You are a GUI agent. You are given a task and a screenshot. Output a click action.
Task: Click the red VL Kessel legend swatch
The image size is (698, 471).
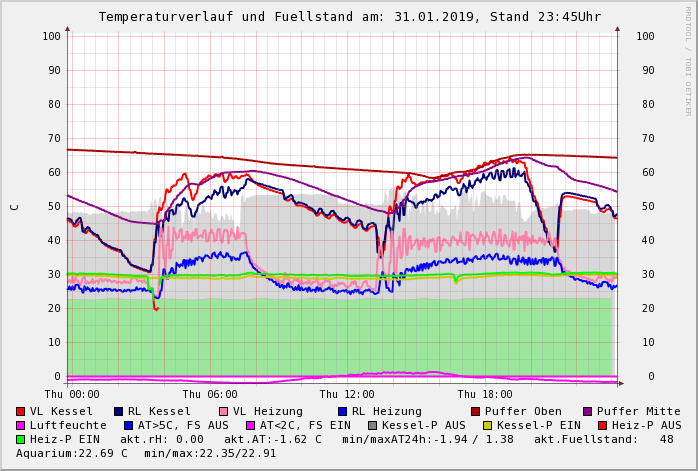coord(21,411)
